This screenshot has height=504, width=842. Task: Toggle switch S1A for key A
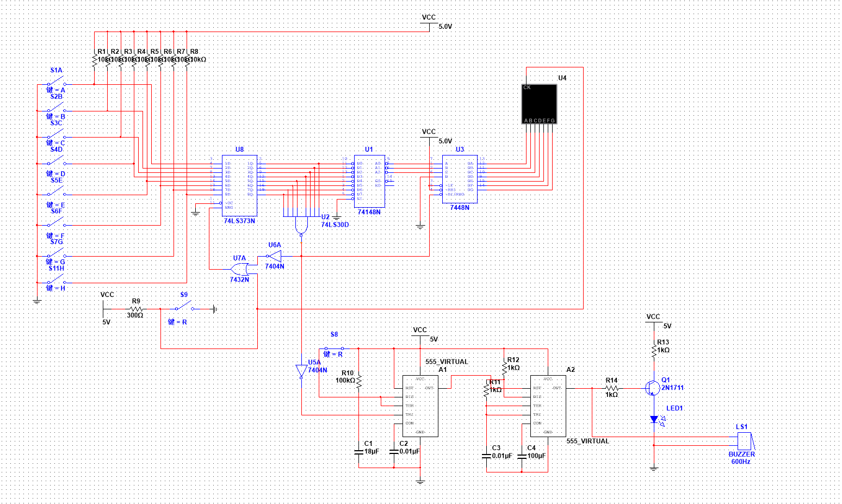[56, 82]
